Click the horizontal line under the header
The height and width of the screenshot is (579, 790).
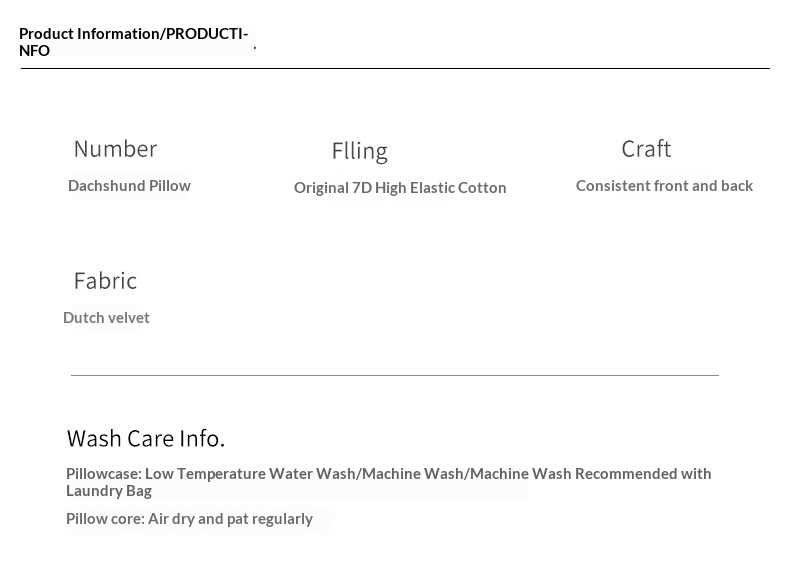pyautogui.click(x=395, y=68)
